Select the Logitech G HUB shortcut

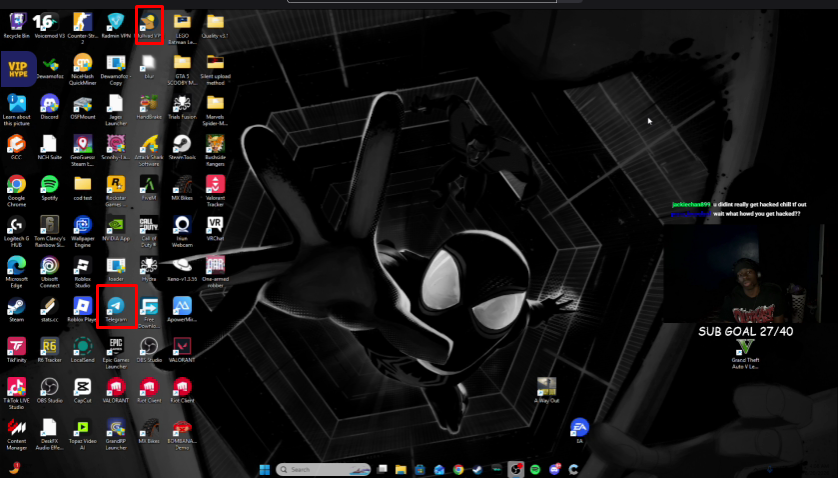click(x=17, y=232)
